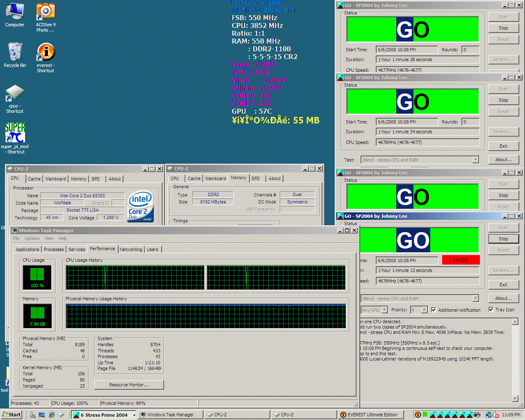
Task: Click duration field reading 1 hour 1 minute 13 seconds
Action: pos(428,270)
